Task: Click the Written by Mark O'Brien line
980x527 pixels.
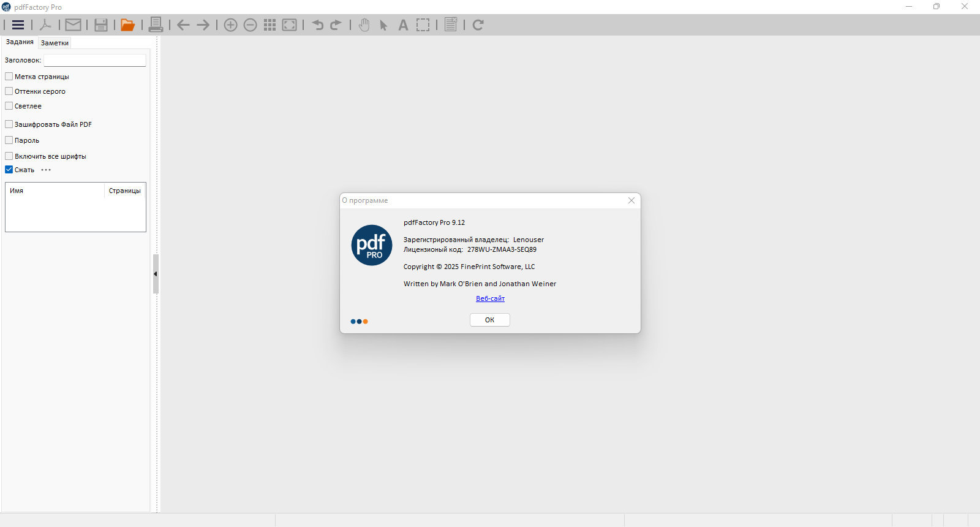Action: coord(480,284)
